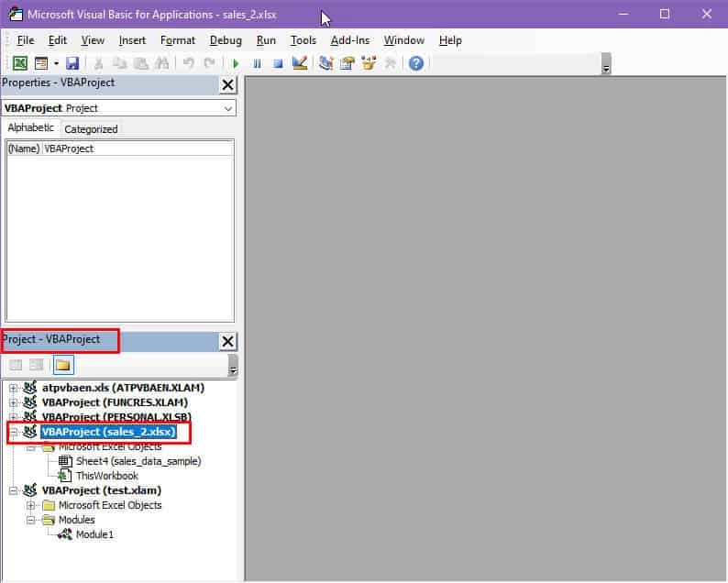Open the Insert menu
728x583 pixels.
click(132, 40)
